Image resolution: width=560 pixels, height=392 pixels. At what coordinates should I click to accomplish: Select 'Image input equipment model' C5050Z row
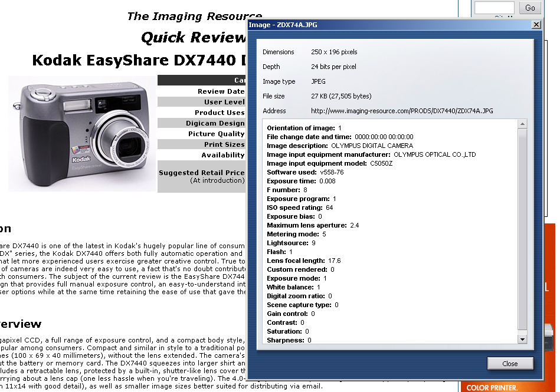click(x=330, y=163)
